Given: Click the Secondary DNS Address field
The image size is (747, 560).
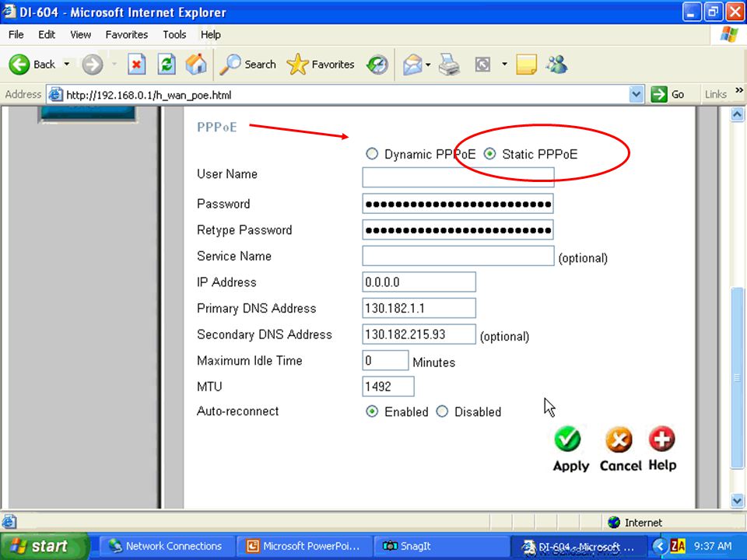Looking at the screenshot, I should pos(419,334).
